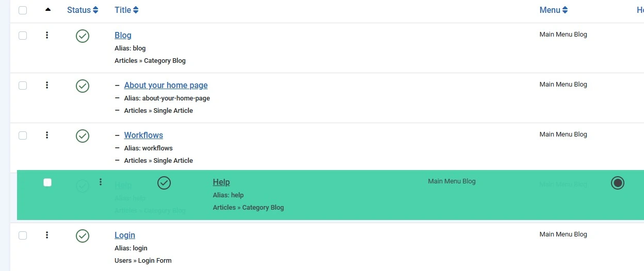Click the Workflows row drag handle
The image size is (644, 271).
47,135
